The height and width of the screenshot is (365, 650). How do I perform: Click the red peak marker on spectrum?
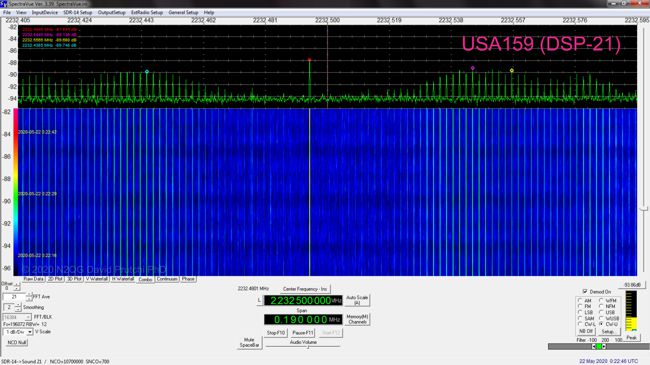point(309,60)
